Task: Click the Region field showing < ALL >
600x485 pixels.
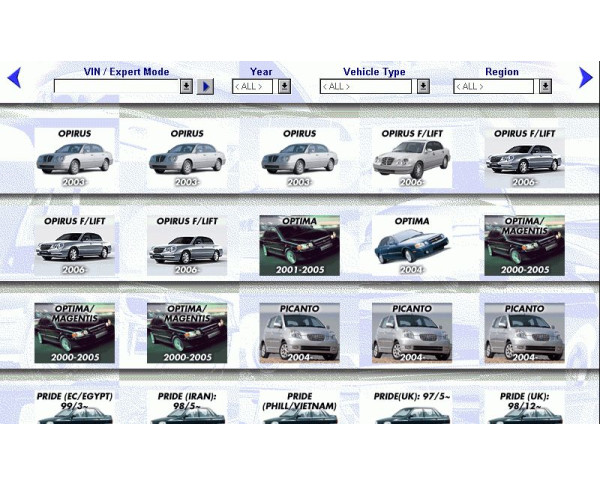Action: 494,87
